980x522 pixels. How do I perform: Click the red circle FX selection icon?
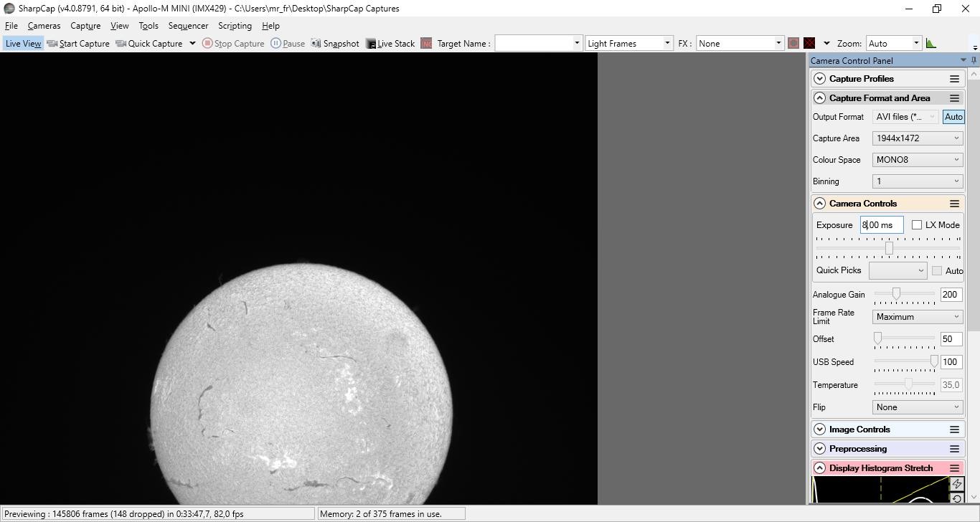(793, 43)
